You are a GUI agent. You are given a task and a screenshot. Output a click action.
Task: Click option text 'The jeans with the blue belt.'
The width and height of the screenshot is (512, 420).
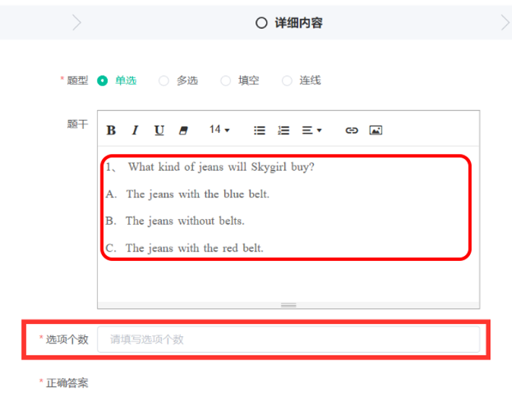pyautogui.click(x=198, y=194)
